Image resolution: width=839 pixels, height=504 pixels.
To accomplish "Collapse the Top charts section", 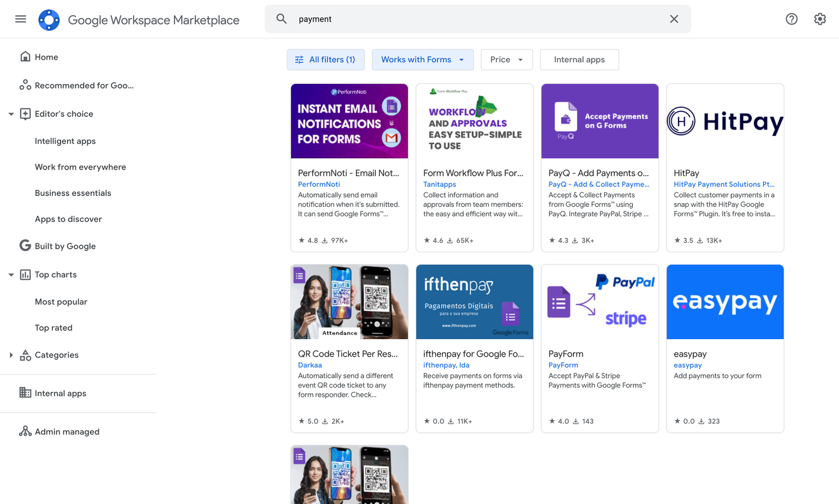I will [11, 275].
